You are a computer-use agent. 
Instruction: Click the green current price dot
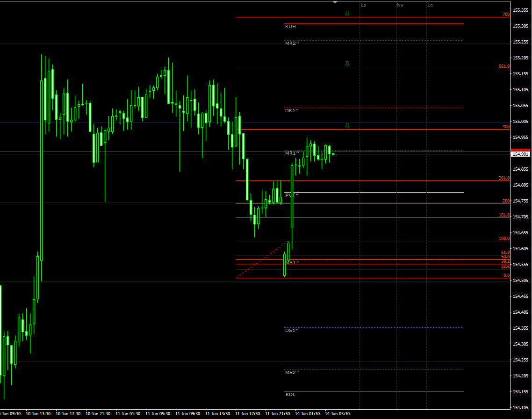tap(333, 154)
